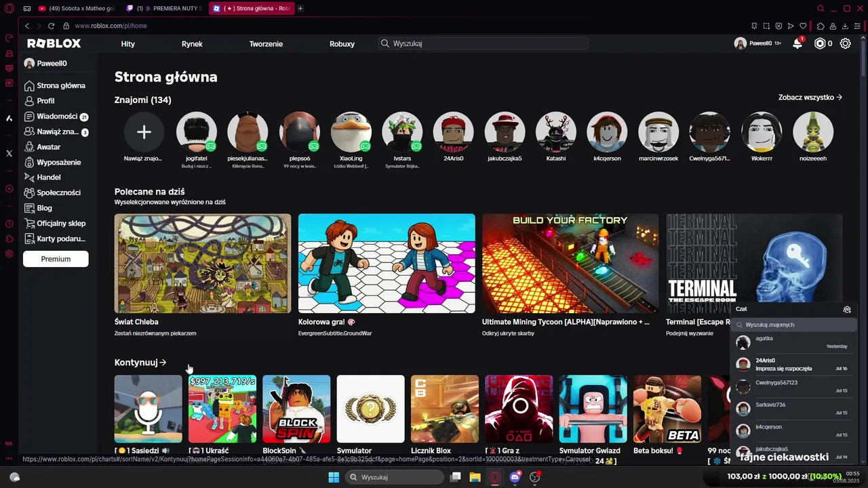
Task: Open the Ultimate Mining Tycoon thumbnail
Action: (570, 264)
